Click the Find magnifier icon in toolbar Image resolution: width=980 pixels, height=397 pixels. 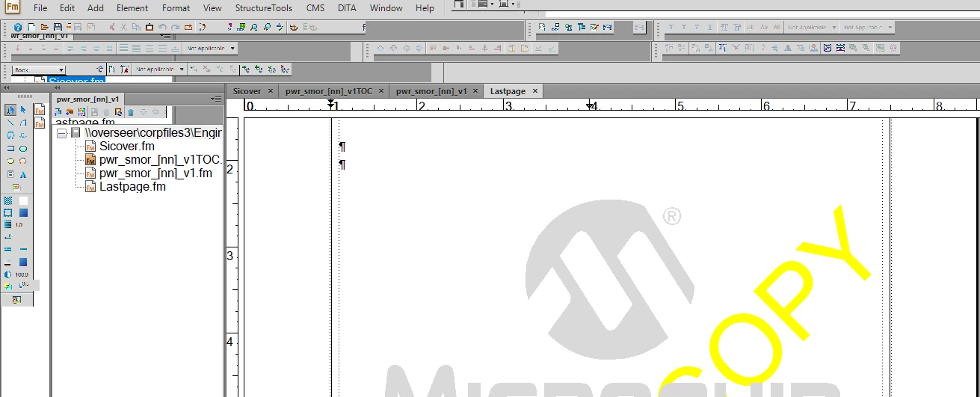click(255, 27)
